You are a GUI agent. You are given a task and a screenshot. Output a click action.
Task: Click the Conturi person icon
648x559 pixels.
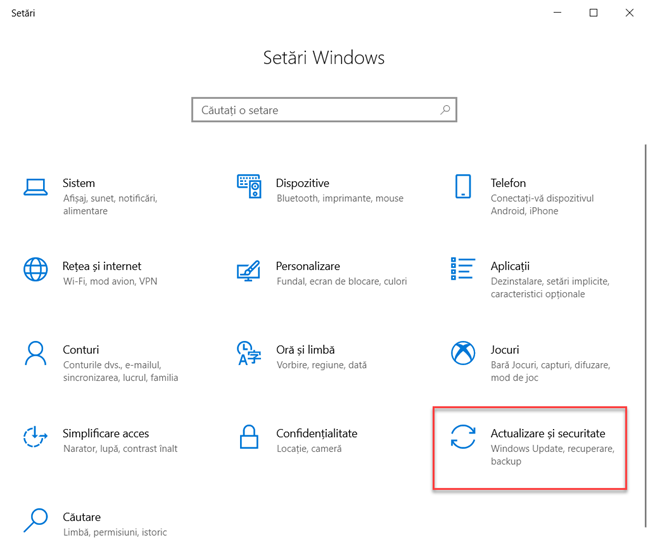[36, 353]
